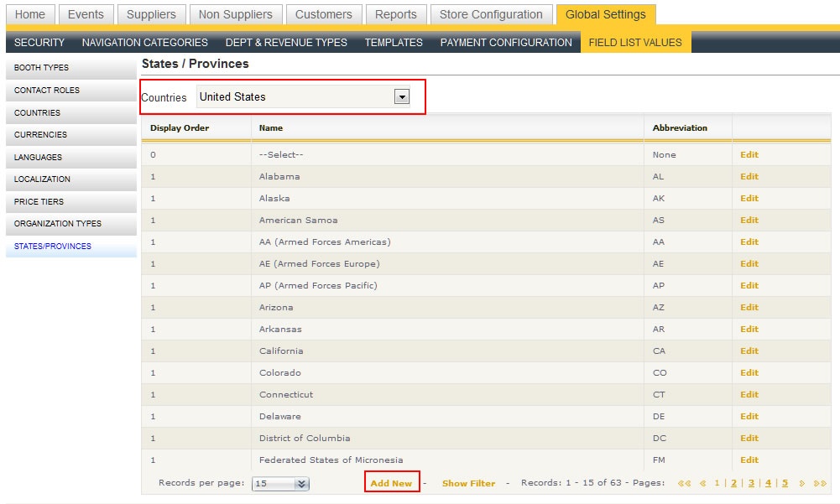Screen dimensions: 840x504
Task: Switch to Store Configuration tab
Action: [491, 14]
